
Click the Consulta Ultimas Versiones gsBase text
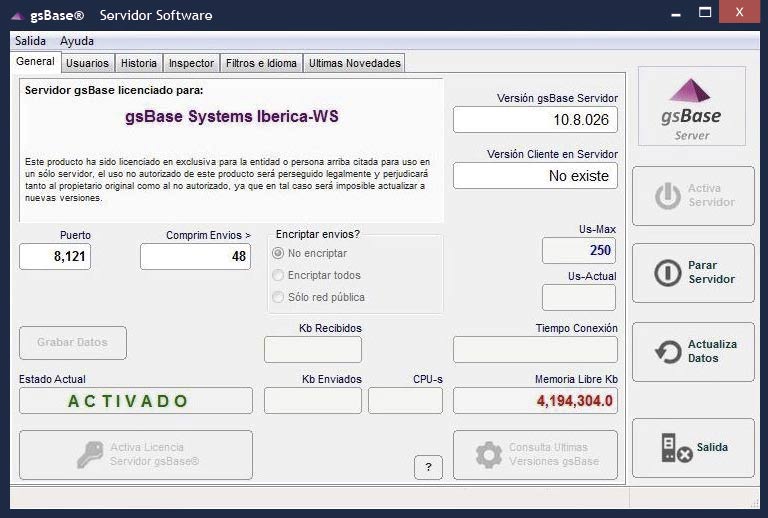click(554, 454)
